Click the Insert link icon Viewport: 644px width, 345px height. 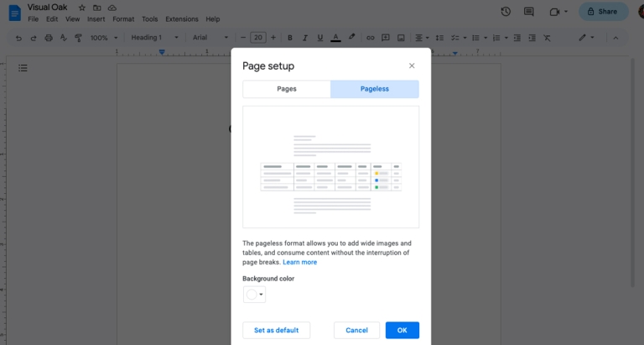(371, 38)
